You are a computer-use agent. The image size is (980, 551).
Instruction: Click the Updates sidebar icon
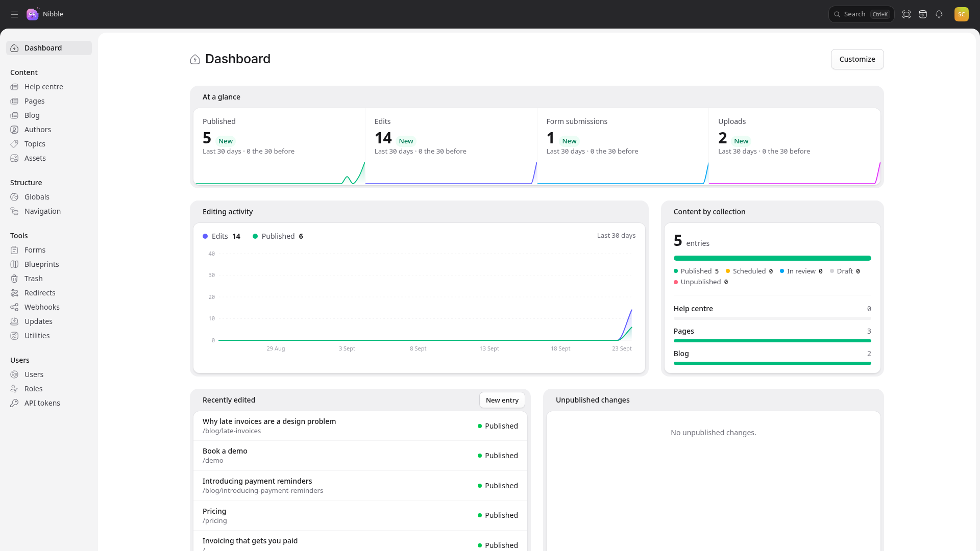[x=14, y=321]
